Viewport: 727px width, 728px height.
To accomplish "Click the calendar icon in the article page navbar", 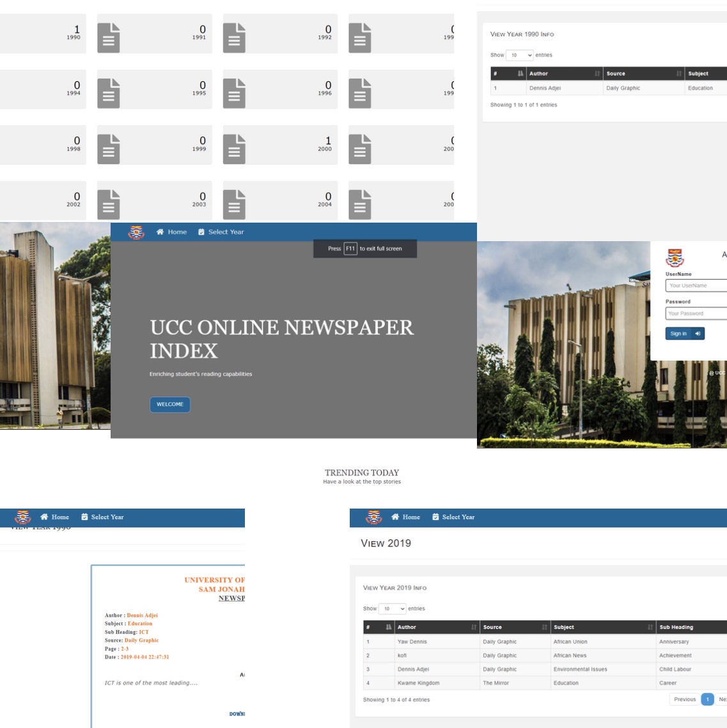I will (84, 517).
